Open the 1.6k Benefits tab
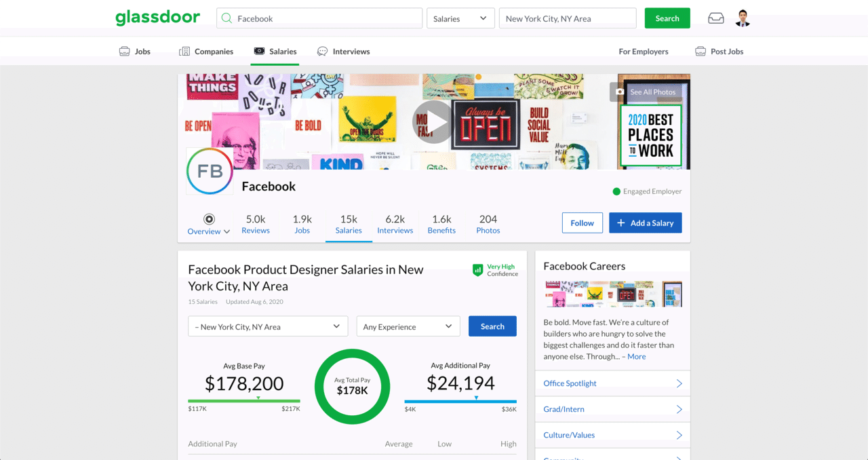This screenshot has height=460, width=868. click(441, 225)
